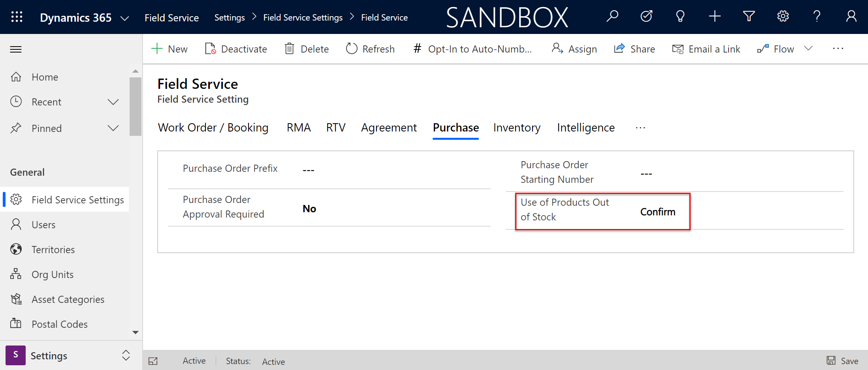This screenshot has height=370, width=868.
Task: Go to the Settings breadcrumb
Action: click(x=230, y=18)
